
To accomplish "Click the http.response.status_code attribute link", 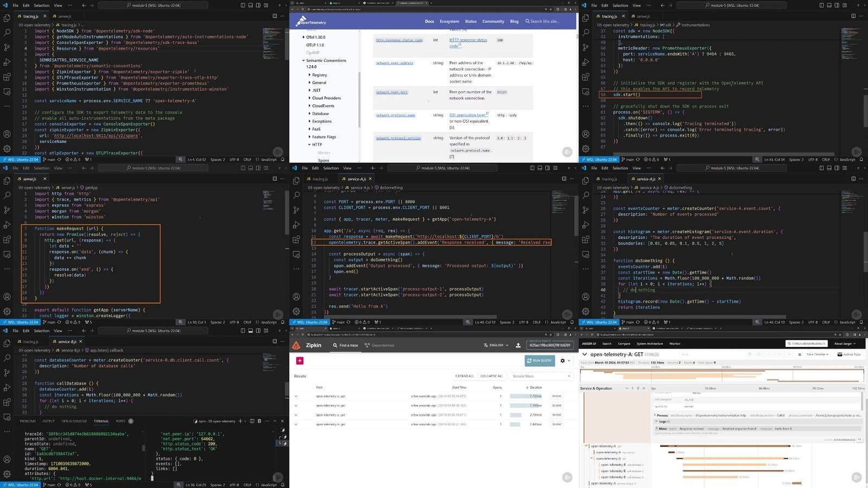I will point(399,40).
